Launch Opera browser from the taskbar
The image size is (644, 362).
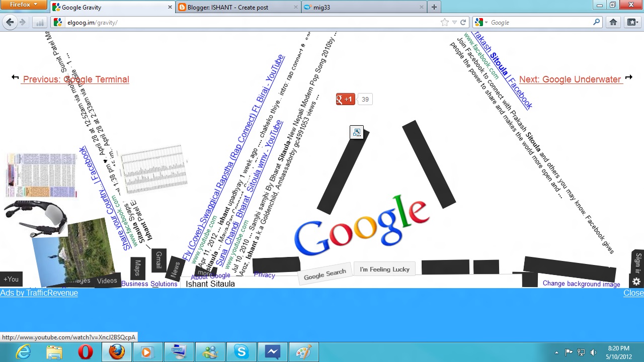point(86,352)
